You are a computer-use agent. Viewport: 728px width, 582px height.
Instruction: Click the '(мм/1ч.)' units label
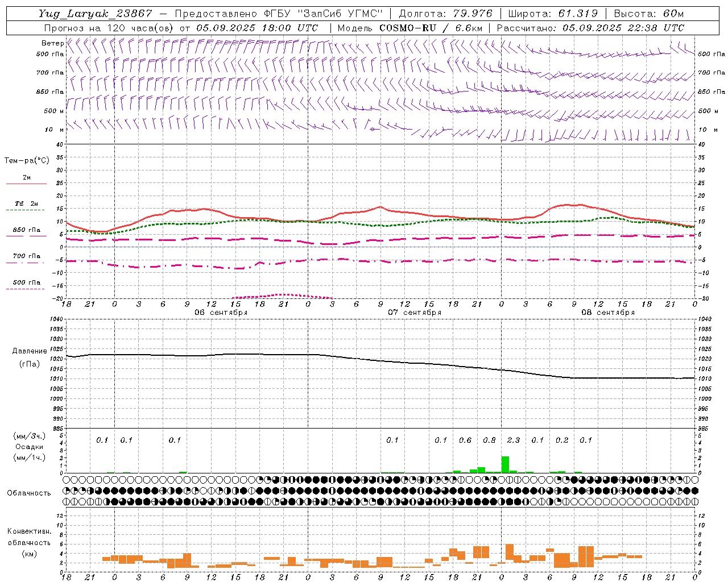tap(30, 458)
